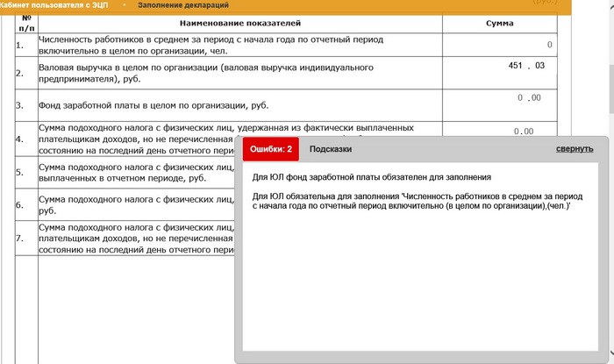The width and height of the screenshot is (614, 364).
Task: Edit the Валовая выручка integer value 451
Action: (515, 66)
